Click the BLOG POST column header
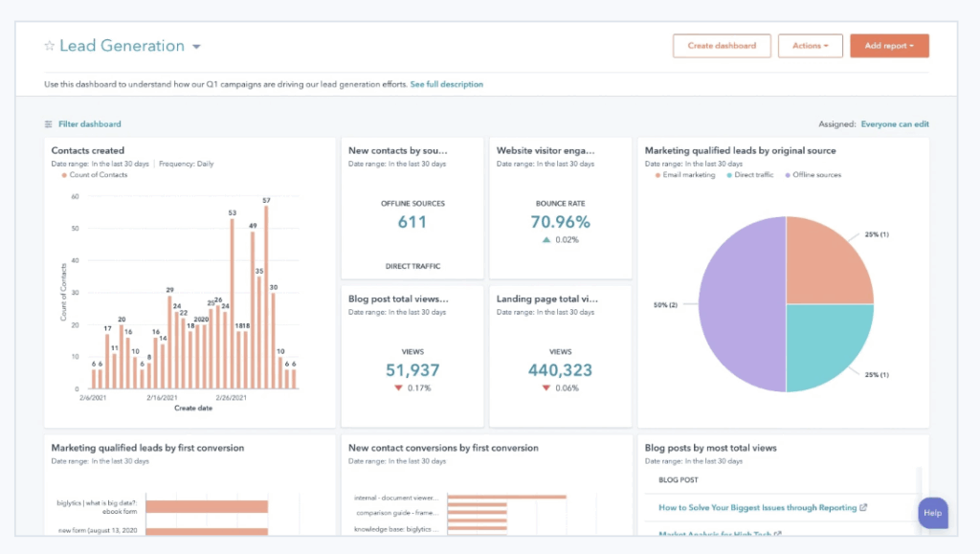The width and height of the screenshot is (980, 554). point(679,479)
